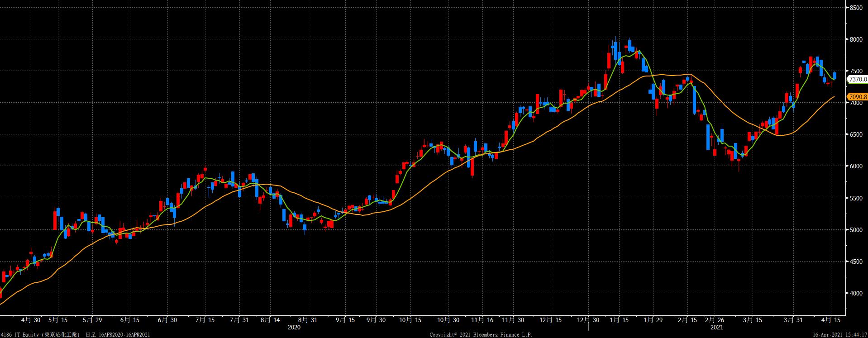Click the 7月 15 date marker

point(205,320)
